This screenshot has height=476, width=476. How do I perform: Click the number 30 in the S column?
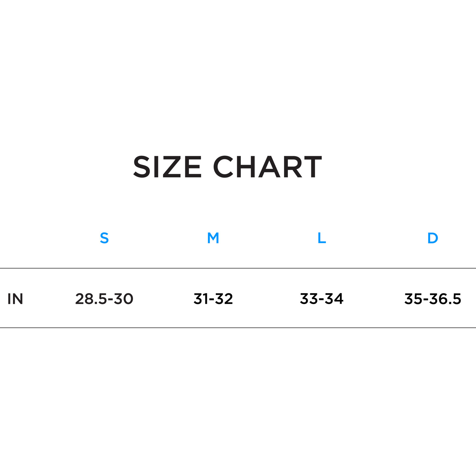click(124, 299)
